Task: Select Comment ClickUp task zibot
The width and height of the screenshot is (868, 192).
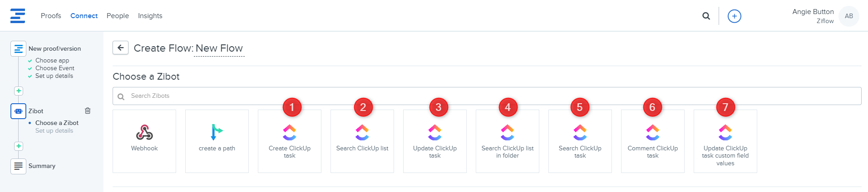Action: pyautogui.click(x=653, y=141)
